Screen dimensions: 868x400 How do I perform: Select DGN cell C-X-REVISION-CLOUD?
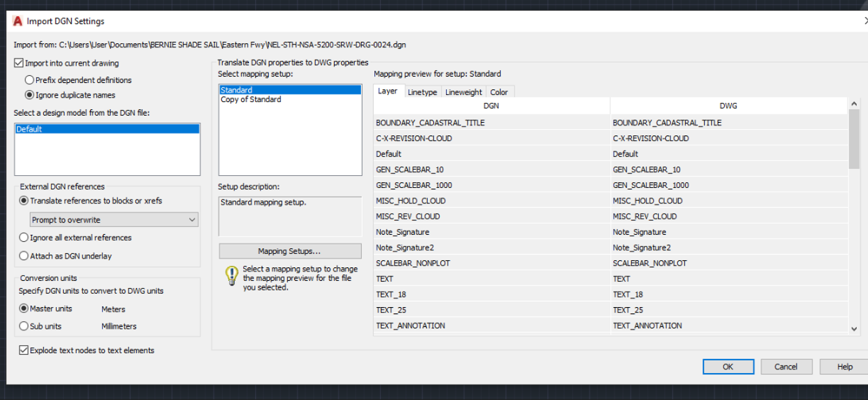tap(491, 138)
